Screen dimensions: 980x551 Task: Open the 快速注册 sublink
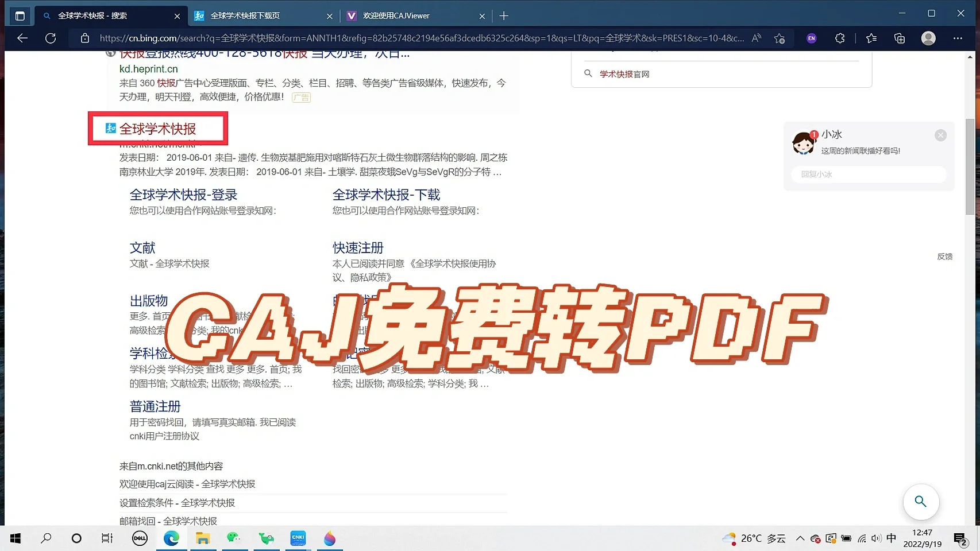tap(358, 247)
